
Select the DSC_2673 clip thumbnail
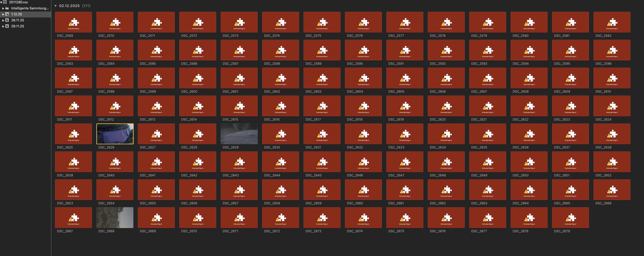[322, 218]
